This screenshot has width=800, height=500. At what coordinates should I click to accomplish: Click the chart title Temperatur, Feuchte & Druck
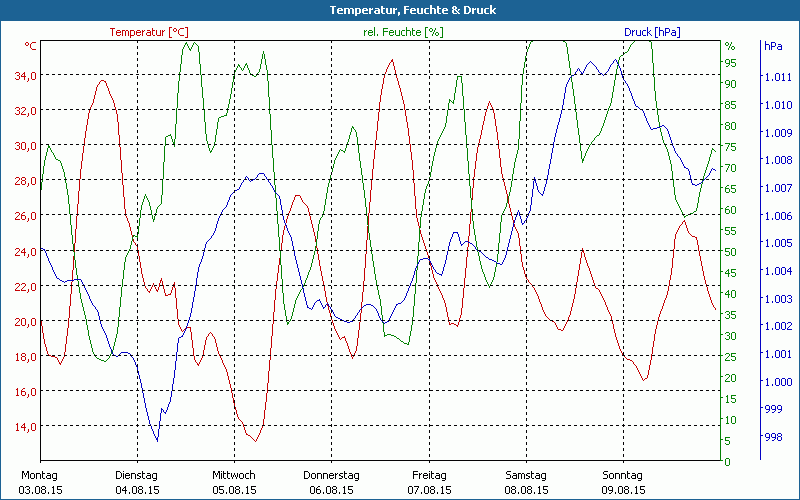(x=399, y=10)
